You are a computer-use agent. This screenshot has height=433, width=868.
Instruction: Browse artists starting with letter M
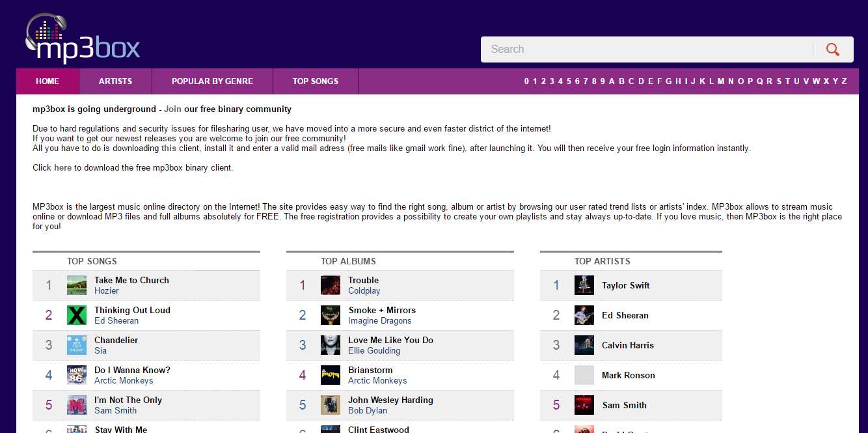click(721, 81)
